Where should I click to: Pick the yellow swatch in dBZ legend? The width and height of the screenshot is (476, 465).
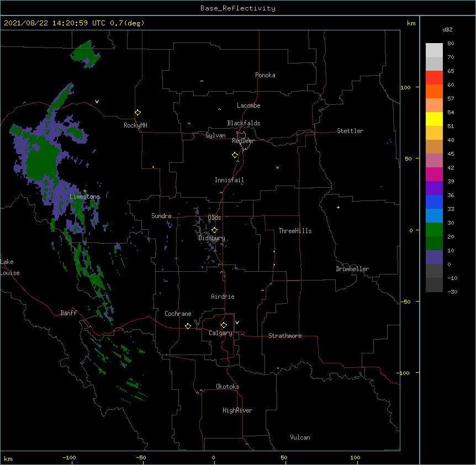pyautogui.click(x=434, y=119)
